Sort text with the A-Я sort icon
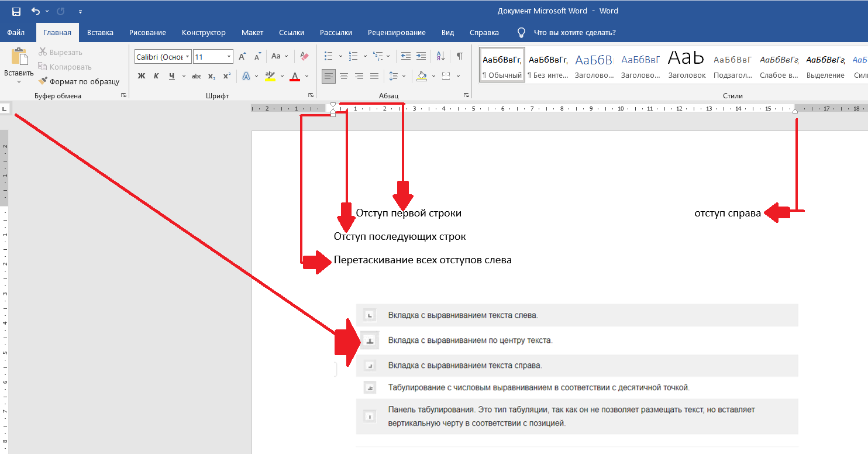 pyautogui.click(x=441, y=56)
